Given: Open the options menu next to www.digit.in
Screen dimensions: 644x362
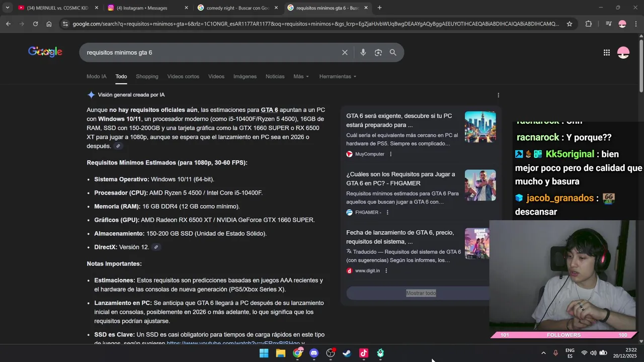Looking at the screenshot, I should [x=386, y=271].
